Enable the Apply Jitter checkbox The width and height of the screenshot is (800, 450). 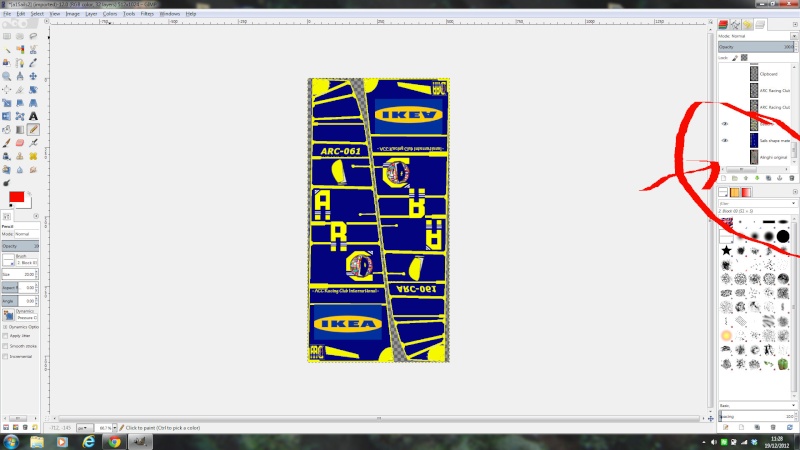coord(5,336)
